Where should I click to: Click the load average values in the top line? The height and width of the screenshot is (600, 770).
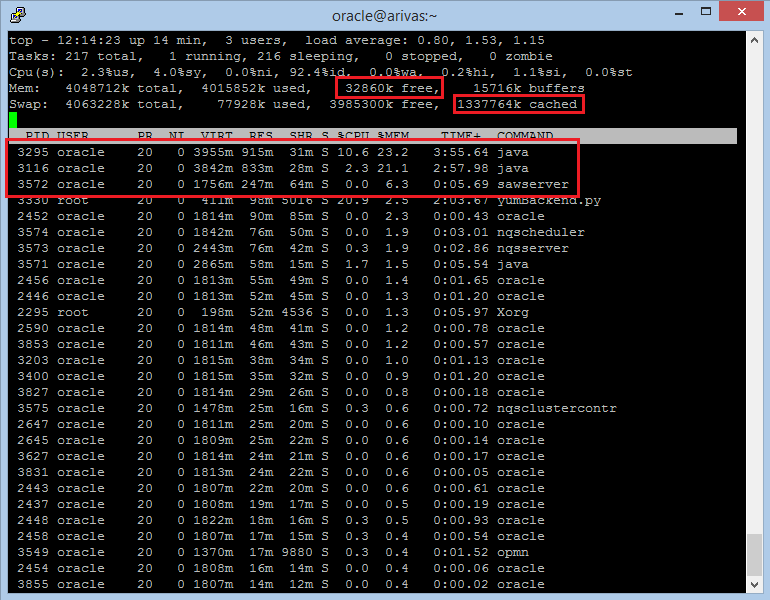coord(481,40)
